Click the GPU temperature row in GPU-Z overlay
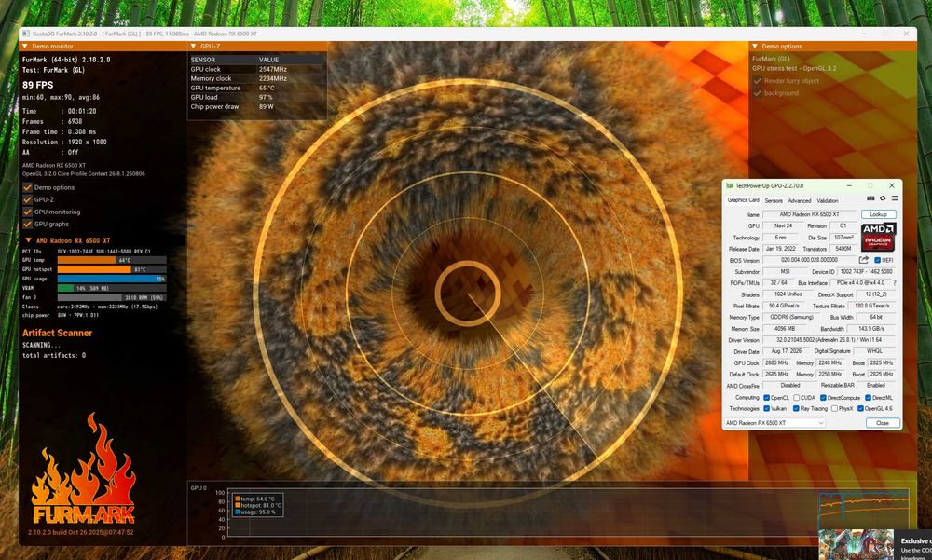Screen dimensions: 932x560 (x=257, y=88)
